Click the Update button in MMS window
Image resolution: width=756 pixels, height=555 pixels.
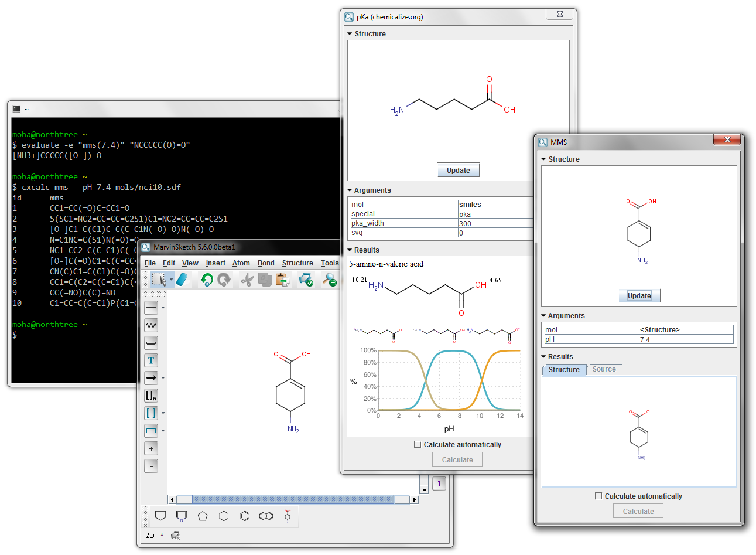(x=639, y=295)
